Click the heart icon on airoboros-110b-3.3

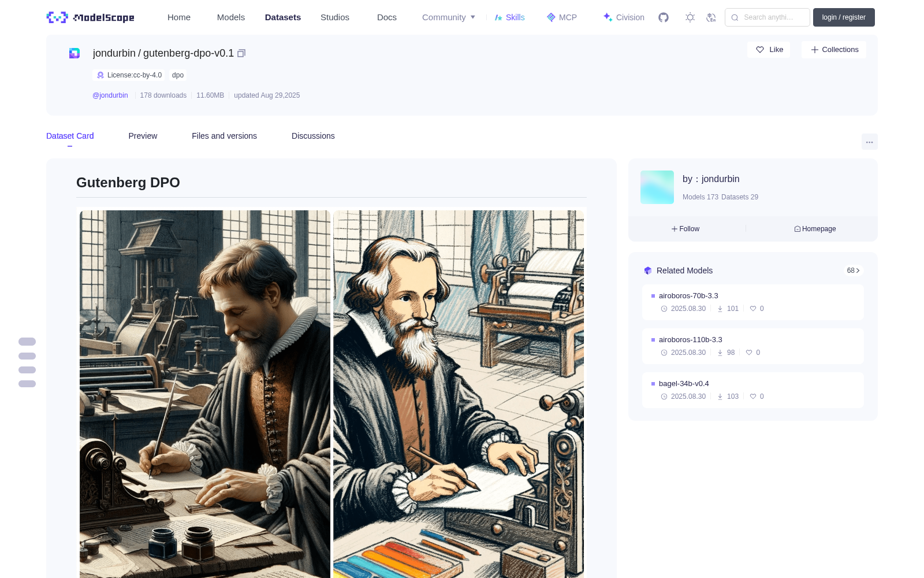click(x=749, y=353)
